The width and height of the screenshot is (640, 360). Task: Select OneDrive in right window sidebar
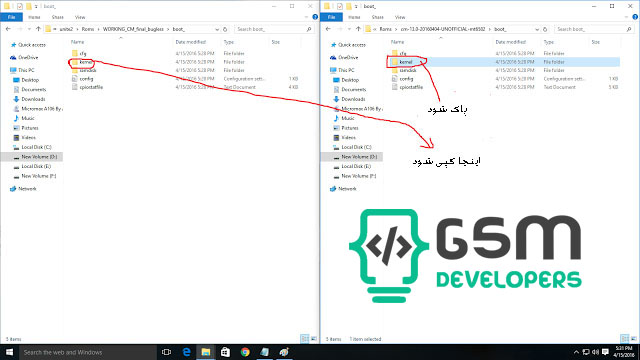(x=344, y=58)
